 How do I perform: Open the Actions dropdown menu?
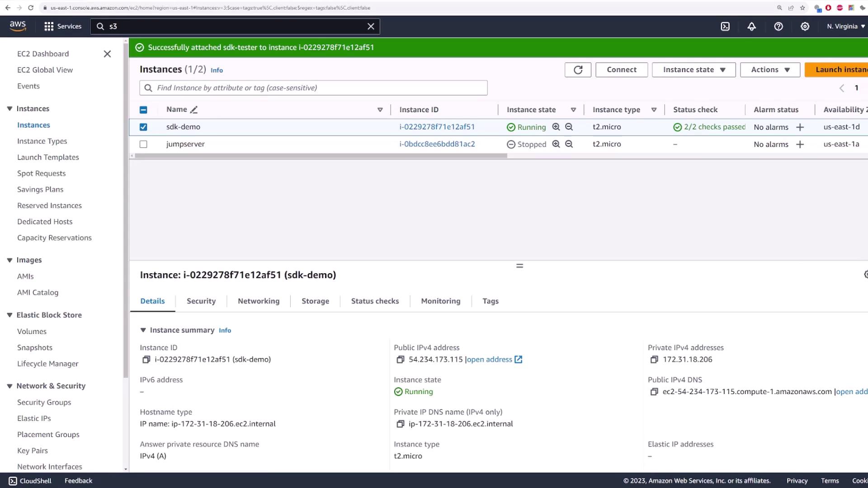[770, 70]
